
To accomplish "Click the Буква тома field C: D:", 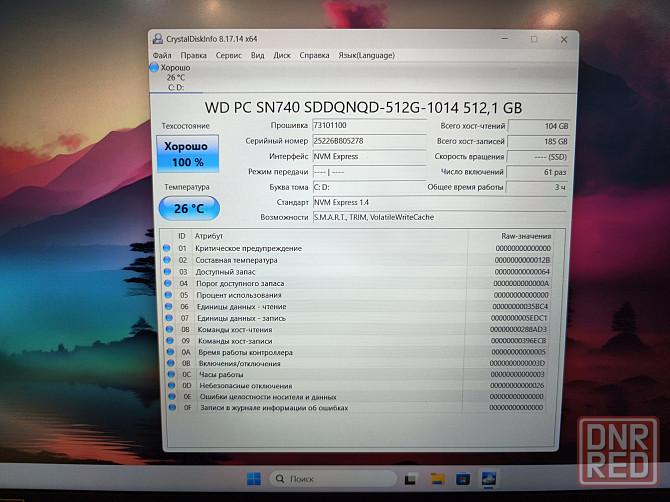I will (369, 187).
